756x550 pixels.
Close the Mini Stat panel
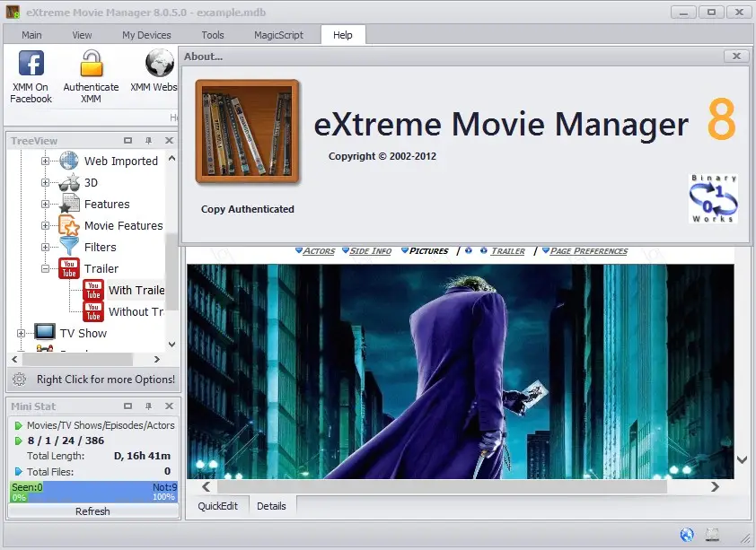pos(169,406)
